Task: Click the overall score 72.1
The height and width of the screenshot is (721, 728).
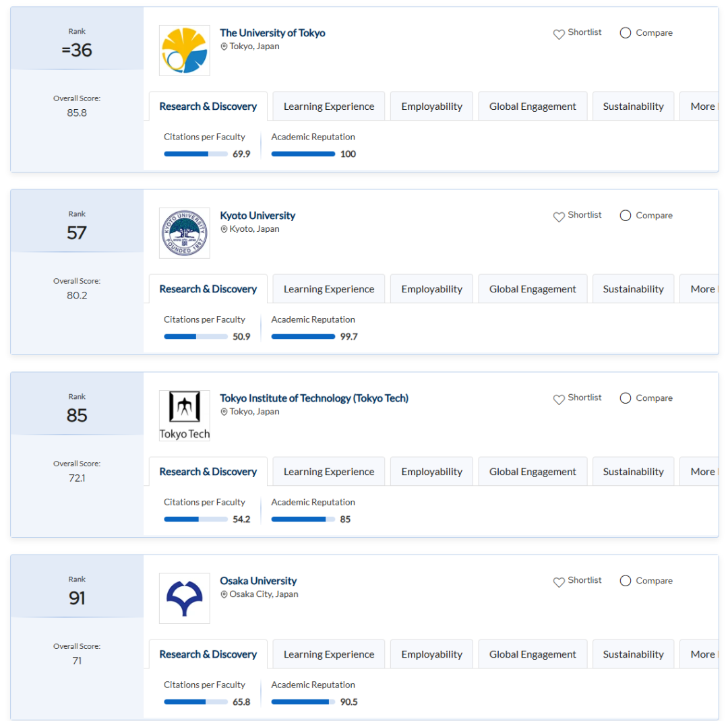Action: 77,478
